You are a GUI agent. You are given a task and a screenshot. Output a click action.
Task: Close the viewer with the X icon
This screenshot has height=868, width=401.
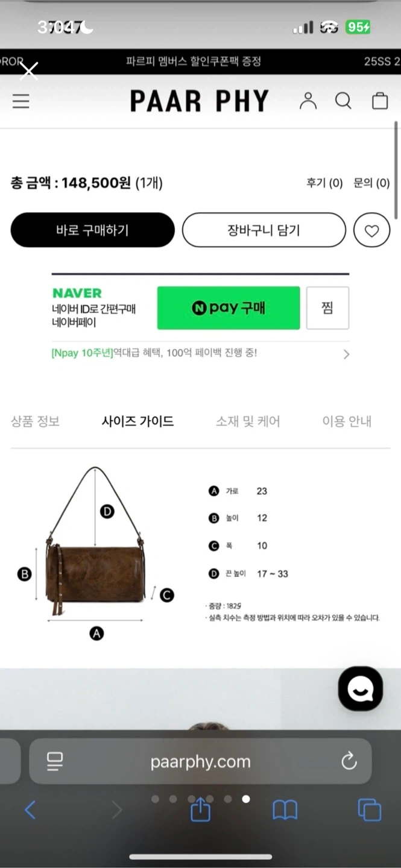pos(28,71)
